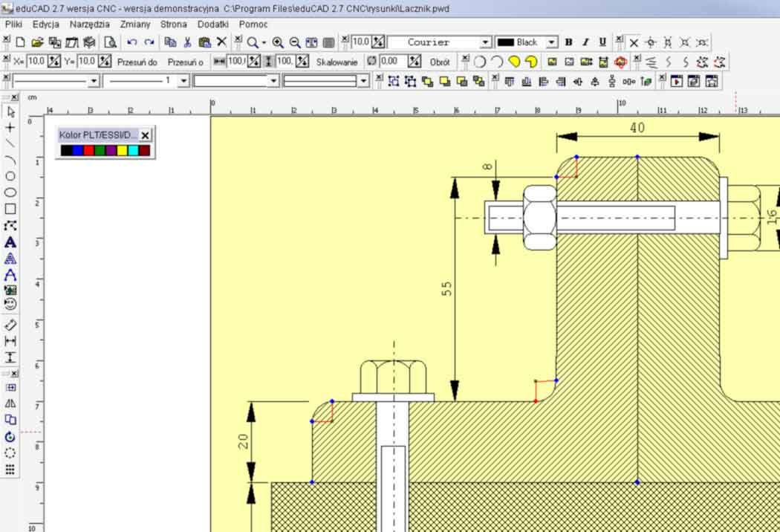Image resolution: width=780 pixels, height=532 pixels.
Task: Open the line style dropdown
Action: coord(94,81)
